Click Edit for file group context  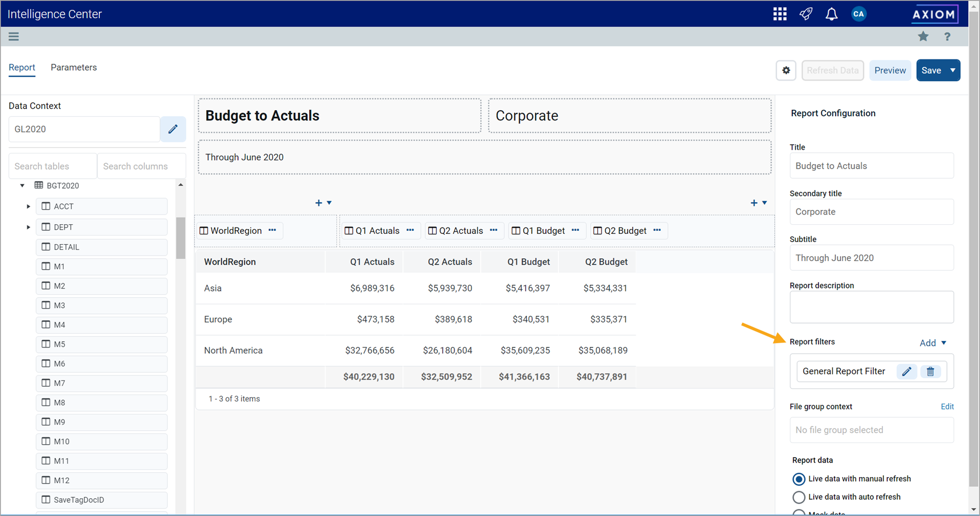(947, 406)
